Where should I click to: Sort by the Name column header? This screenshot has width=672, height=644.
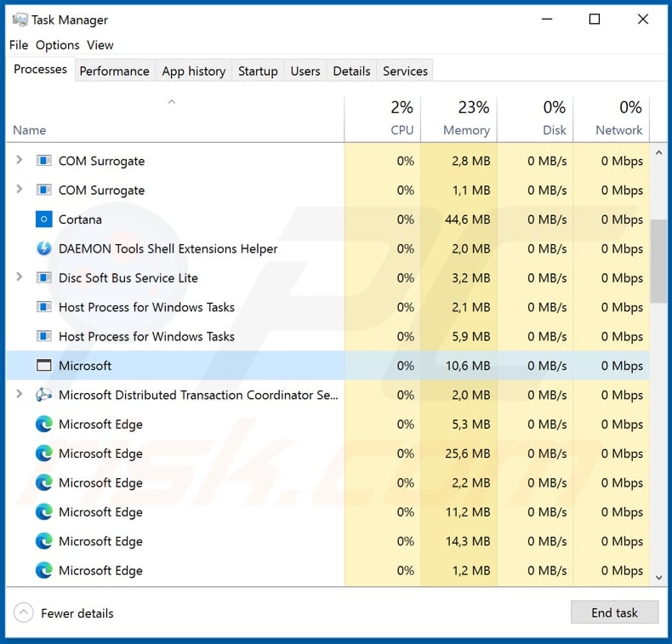tap(175, 119)
